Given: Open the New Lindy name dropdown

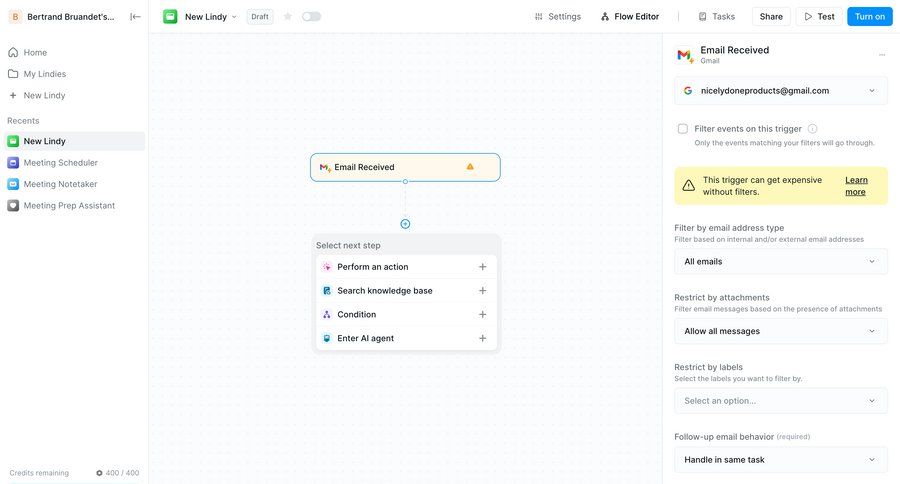Looking at the screenshot, I should point(211,17).
